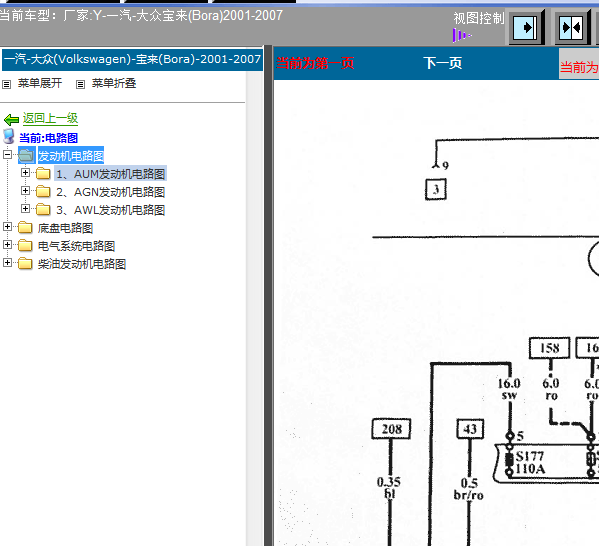Click the collapse-to-center view control icon
Screen dimensions: 599x546
tap(571, 28)
